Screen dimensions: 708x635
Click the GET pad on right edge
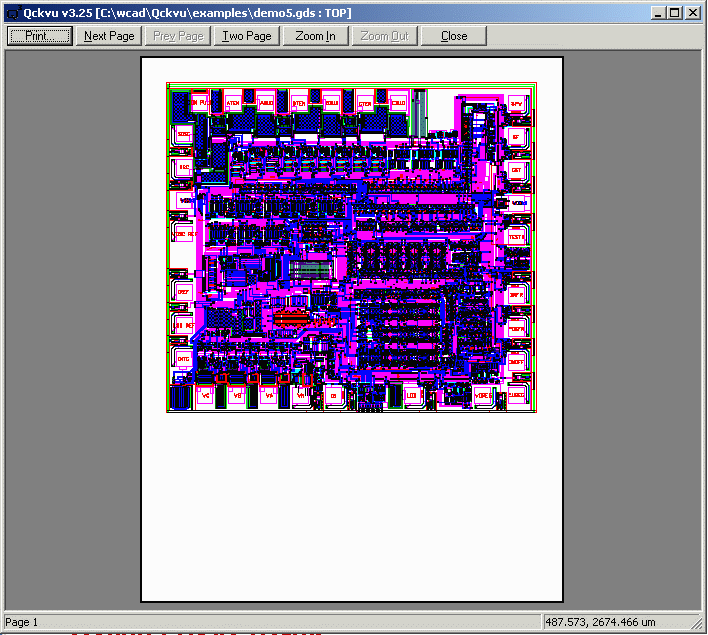tap(516, 169)
